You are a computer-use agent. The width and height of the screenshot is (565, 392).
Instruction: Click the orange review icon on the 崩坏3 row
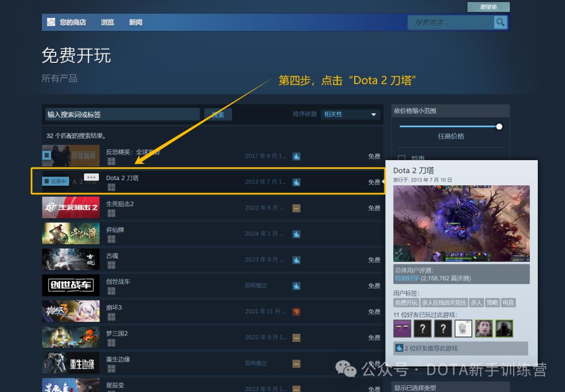pos(297,312)
